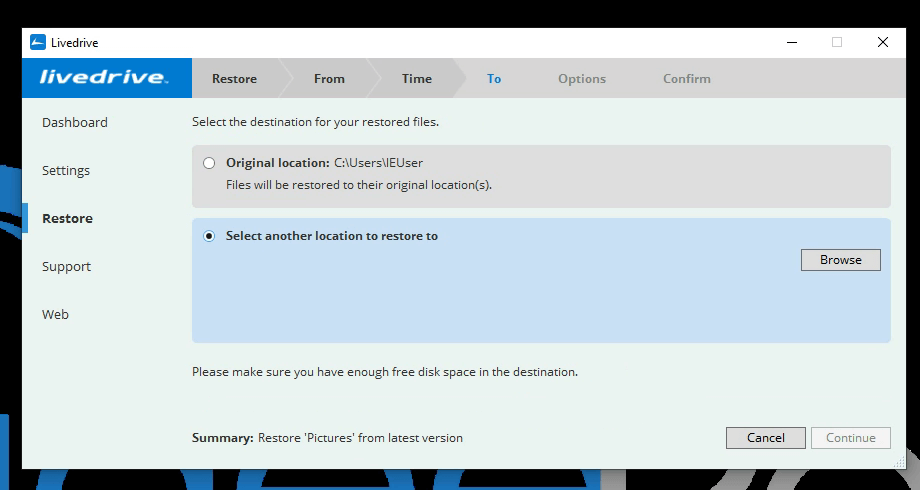Open the Support page
Screen dimensions: 920x490
[66, 267]
